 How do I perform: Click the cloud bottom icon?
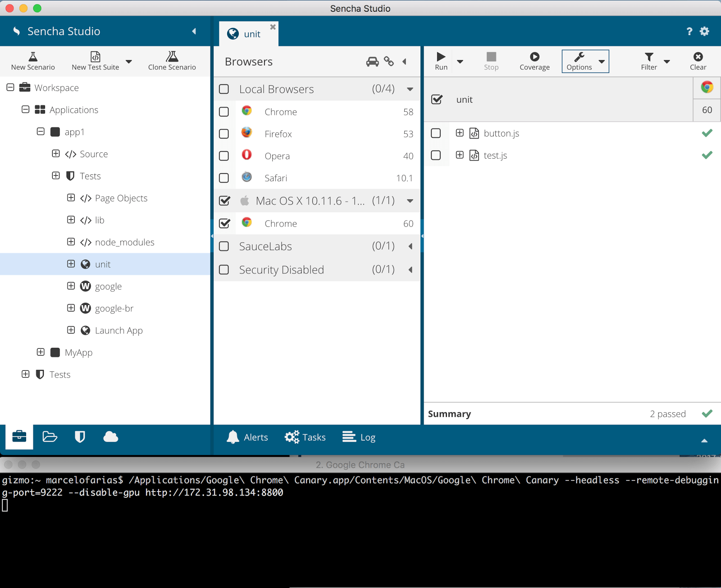tap(110, 437)
